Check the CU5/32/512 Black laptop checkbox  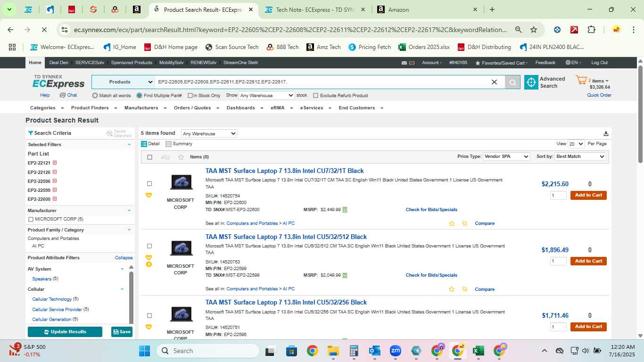tap(149, 246)
